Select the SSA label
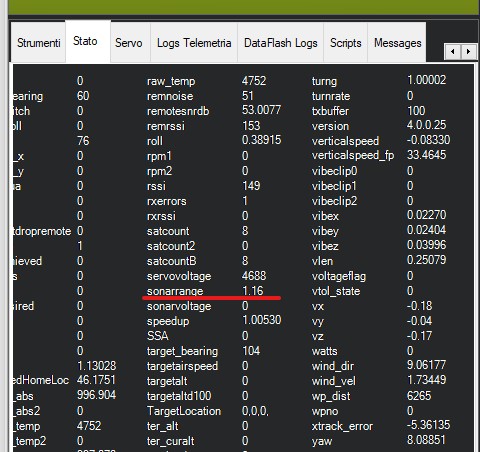This screenshot has height=452, width=480. coord(157,336)
